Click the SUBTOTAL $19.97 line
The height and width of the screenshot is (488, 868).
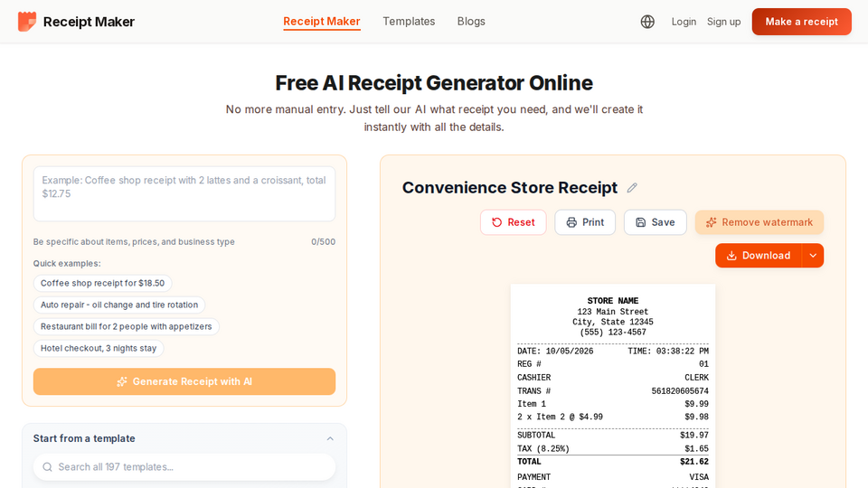click(613, 436)
